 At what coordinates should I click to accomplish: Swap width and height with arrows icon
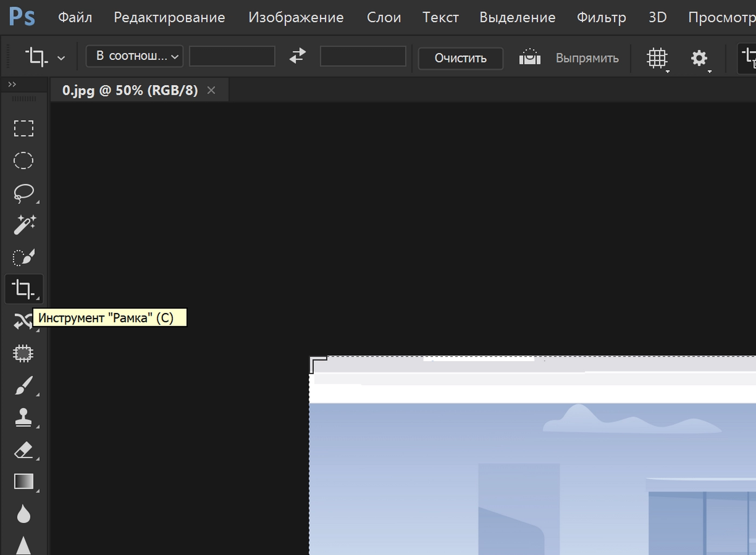[x=298, y=56]
